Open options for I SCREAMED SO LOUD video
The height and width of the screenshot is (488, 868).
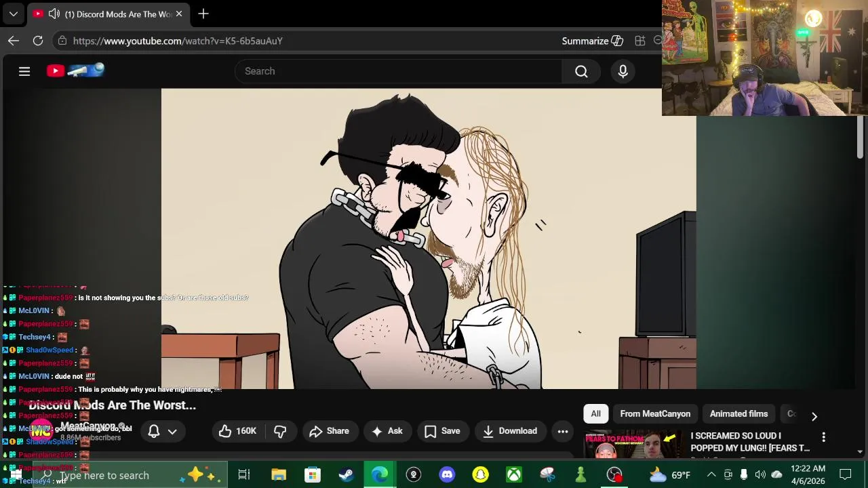823,437
